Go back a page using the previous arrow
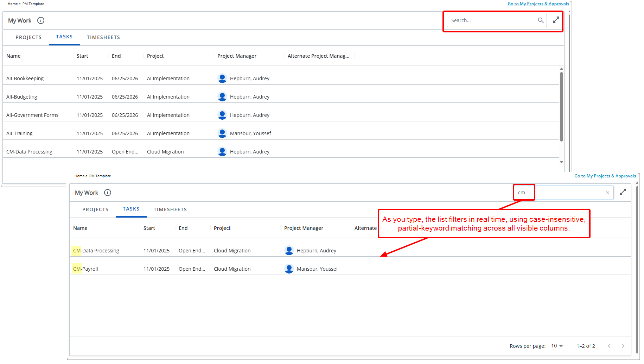The height and width of the screenshot is (364, 644). coord(609,346)
